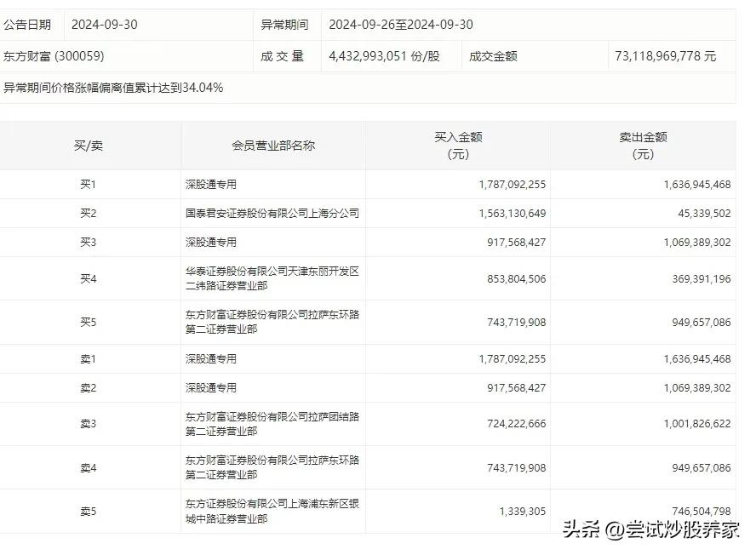The height and width of the screenshot is (555, 756).
Task: Click 拉萨东环路第二证券营业部 in the 卖4 row
Action: (272, 467)
